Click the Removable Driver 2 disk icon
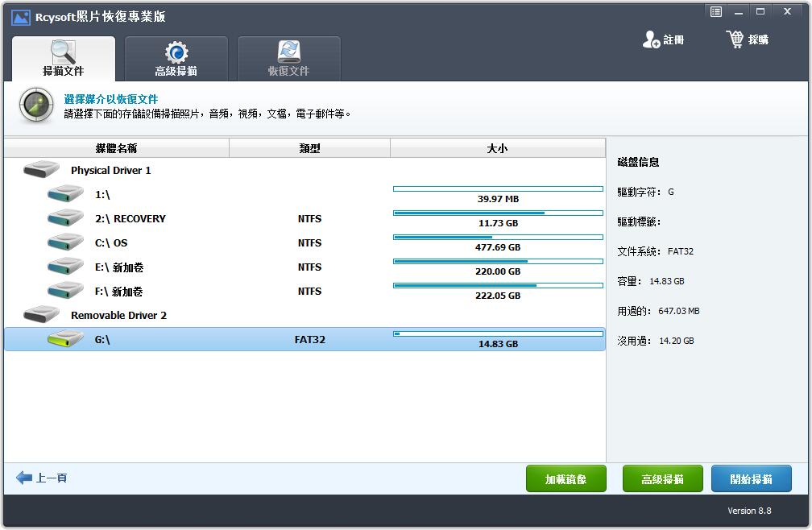This screenshot has height=530, width=812. coord(41,315)
